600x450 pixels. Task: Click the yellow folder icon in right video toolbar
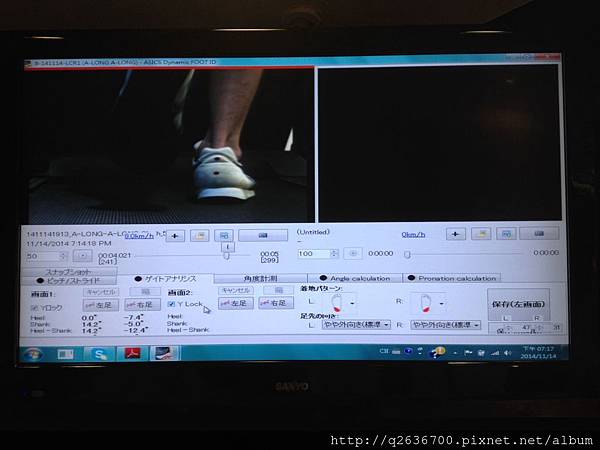click(481, 233)
